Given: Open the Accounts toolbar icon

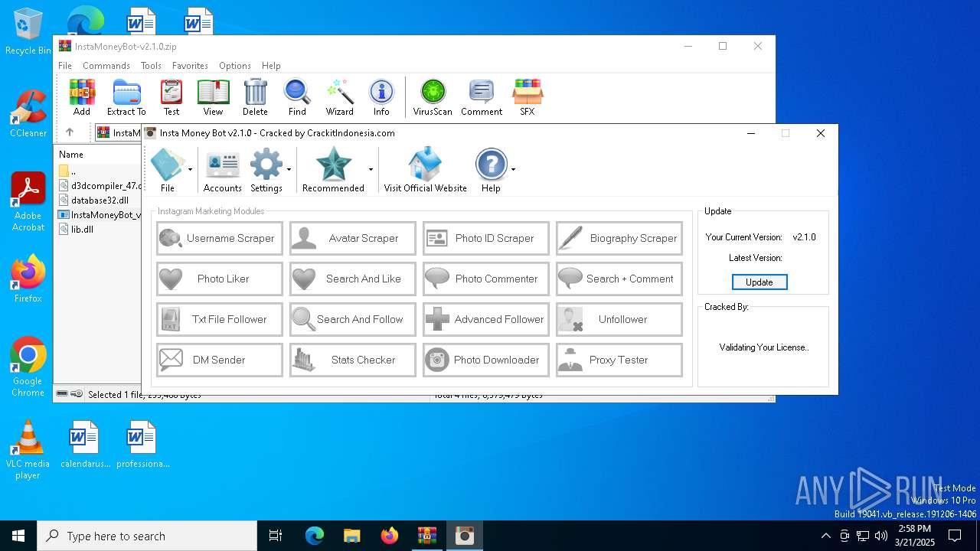Looking at the screenshot, I should click(223, 170).
